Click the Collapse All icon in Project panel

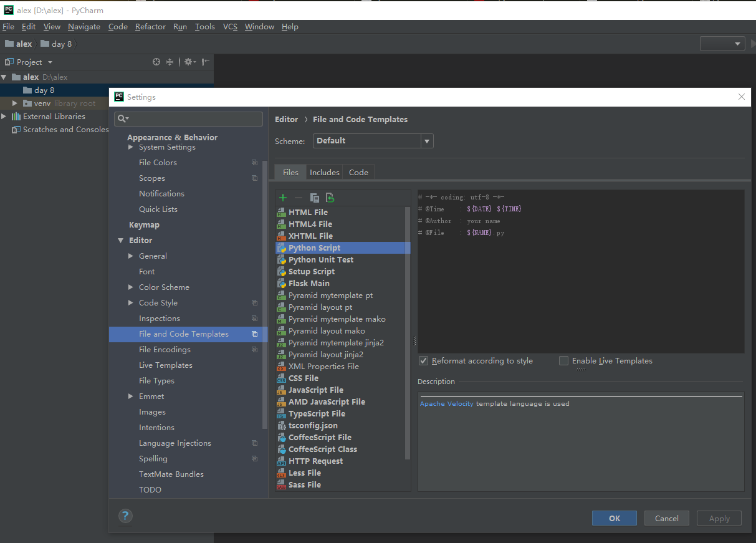170,62
